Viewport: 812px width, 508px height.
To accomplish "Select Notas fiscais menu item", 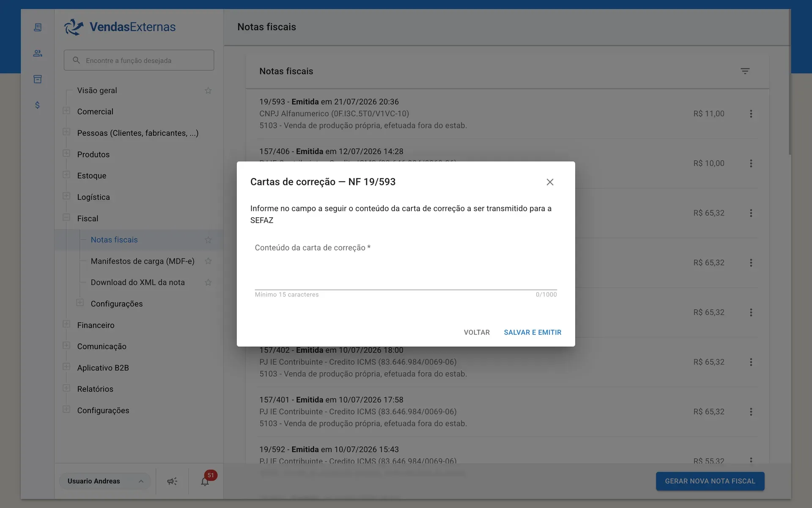I will click(x=114, y=240).
